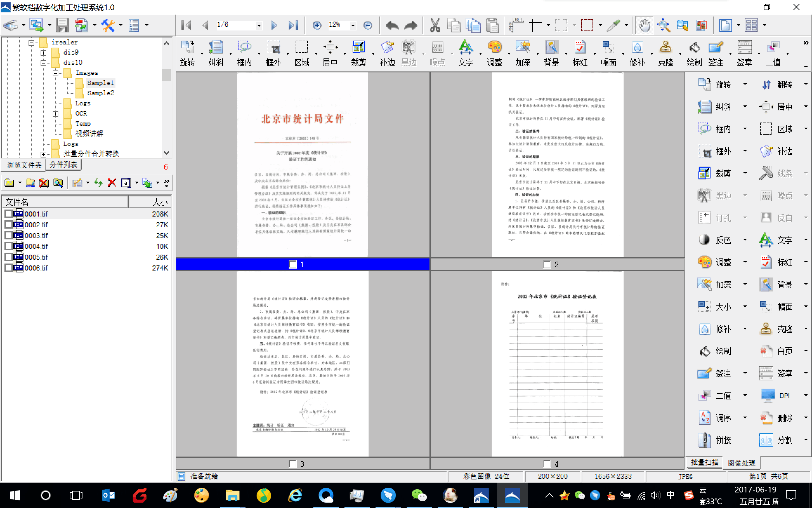This screenshot has width=812, height=508.
Task: Go to the next page
Action: (274, 25)
